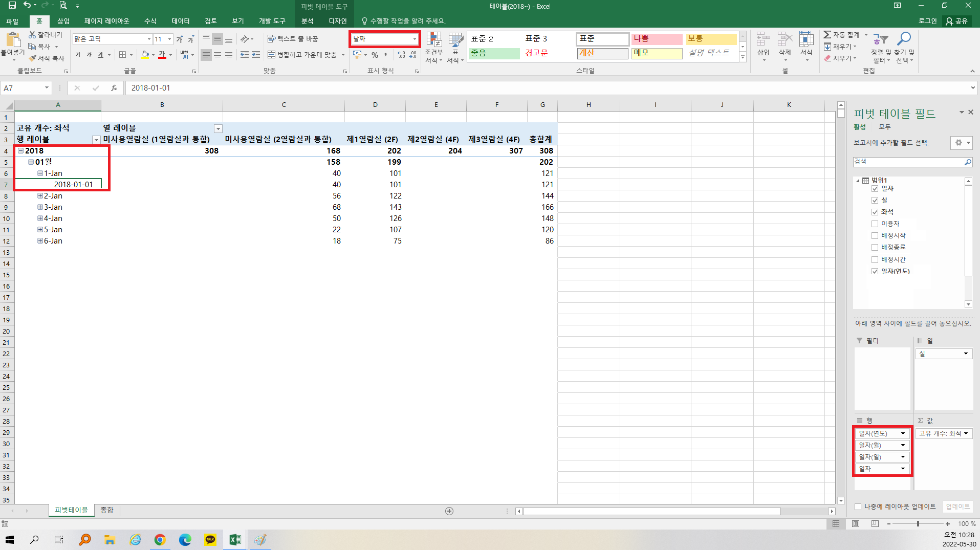Uncheck the 실 field checkbox
The height and width of the screenshot is (550, 980).
coord(875,201)
